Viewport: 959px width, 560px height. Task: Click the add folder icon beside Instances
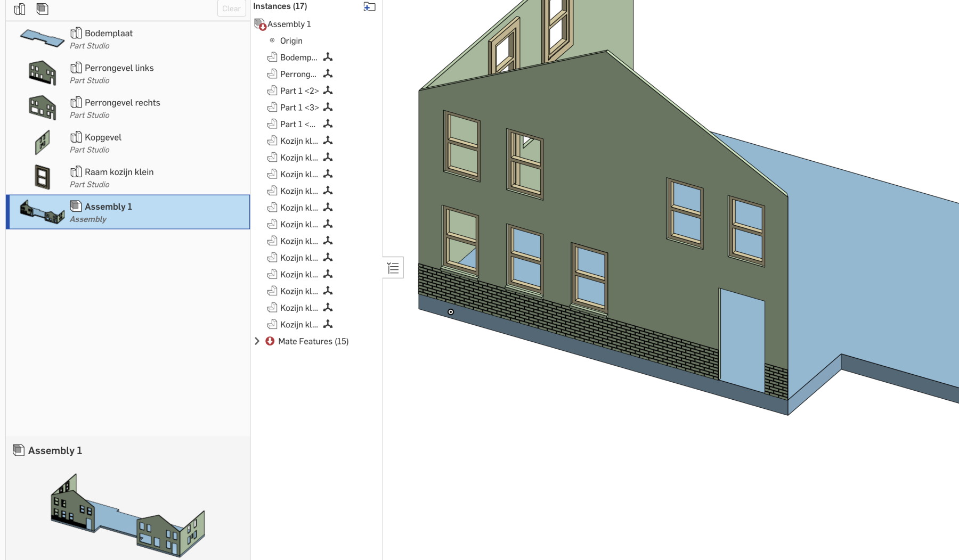coord(369,7)
